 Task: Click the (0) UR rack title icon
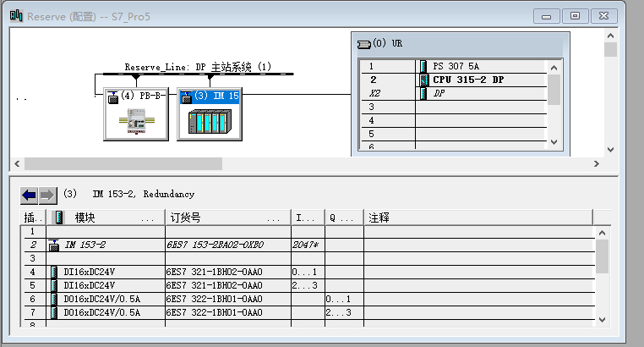click(x=364, y=43)
